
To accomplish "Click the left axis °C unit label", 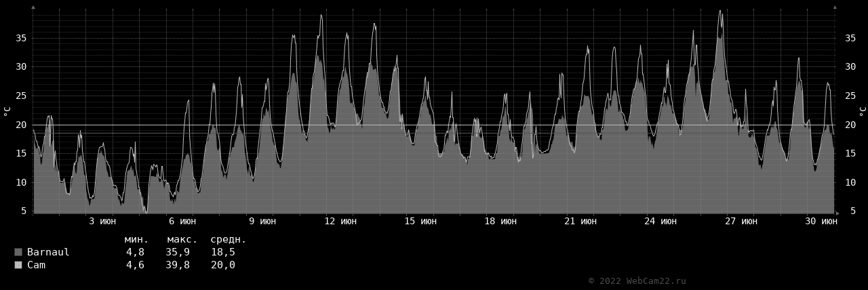I will click(7, 110).
